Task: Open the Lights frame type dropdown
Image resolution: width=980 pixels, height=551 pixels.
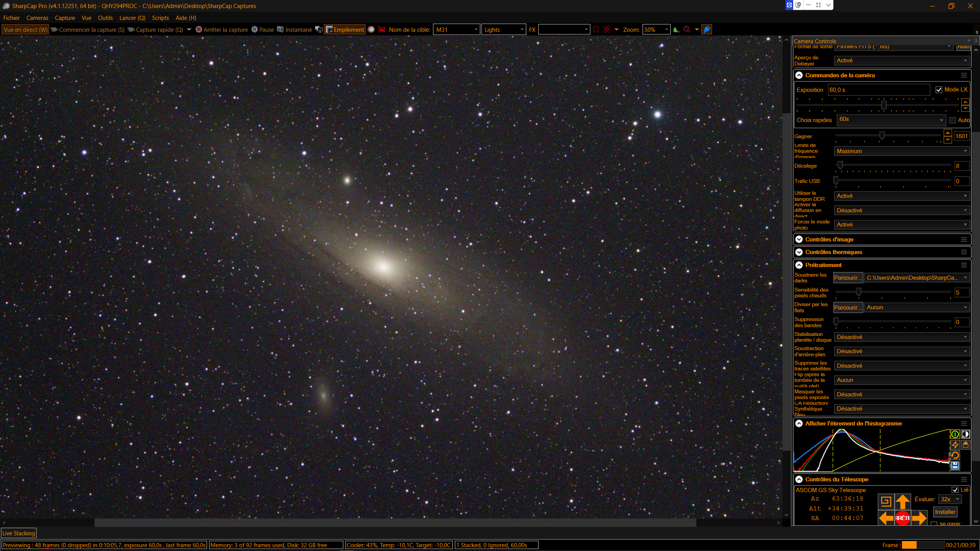Action: point(504,29)
